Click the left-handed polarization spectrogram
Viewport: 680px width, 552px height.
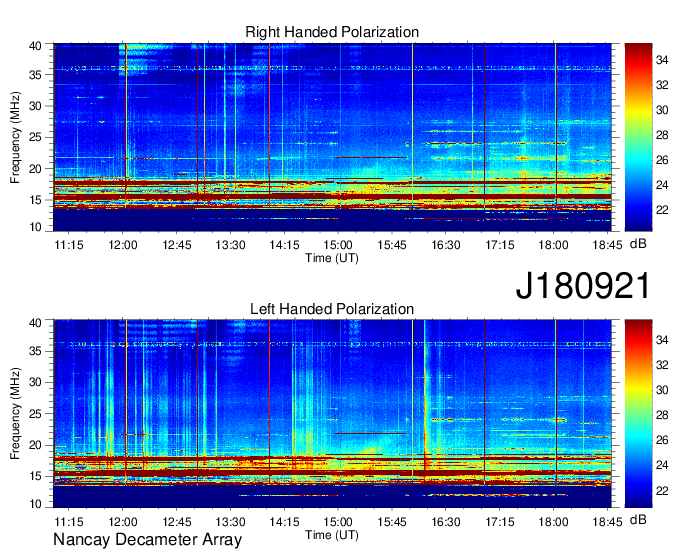point(332,413)
